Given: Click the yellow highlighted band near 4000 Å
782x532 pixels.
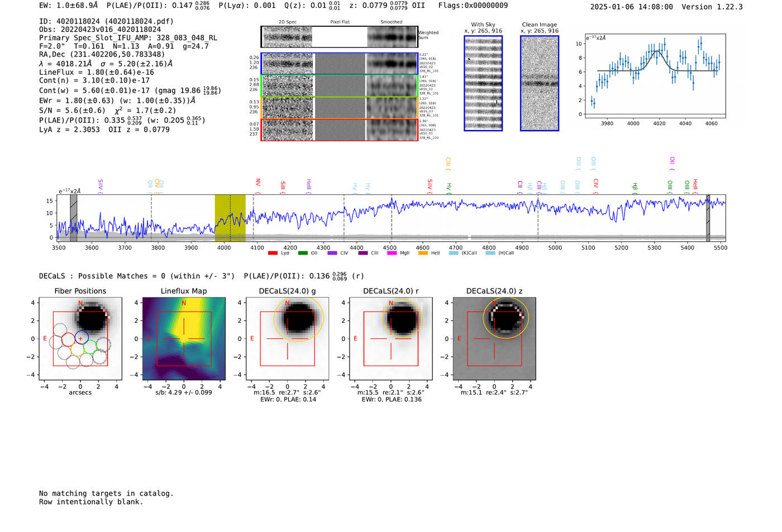Looking at the screenshot, I should pyautogui.click(x=230, y=218).
